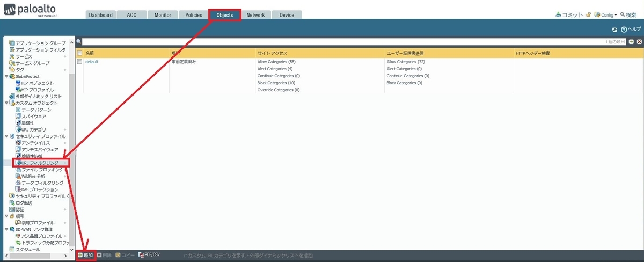The width and height of the screenshot is (644, 262).
Task: Click the コピー (Copy) button
Action: 125,255
